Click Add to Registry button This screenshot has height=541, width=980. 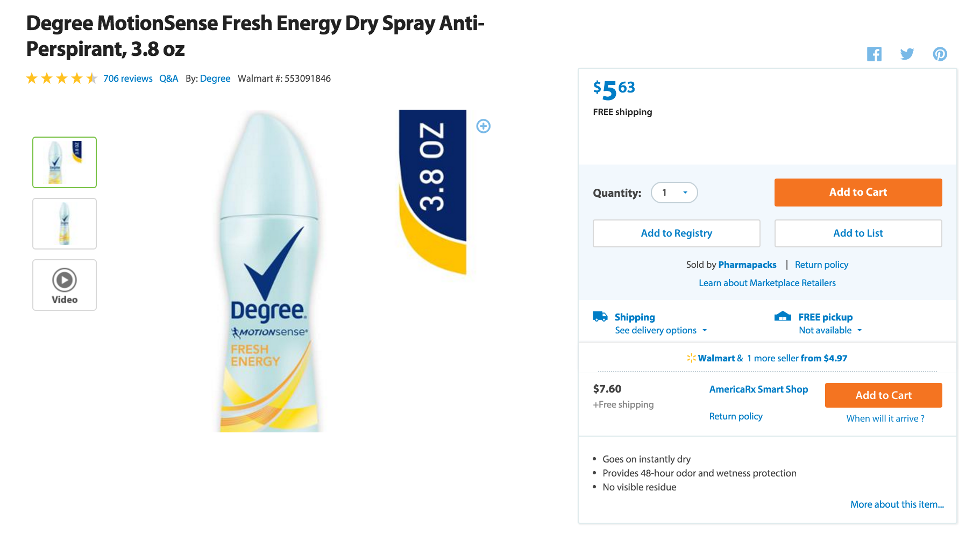pyautogui.click(x=676, y=233)
